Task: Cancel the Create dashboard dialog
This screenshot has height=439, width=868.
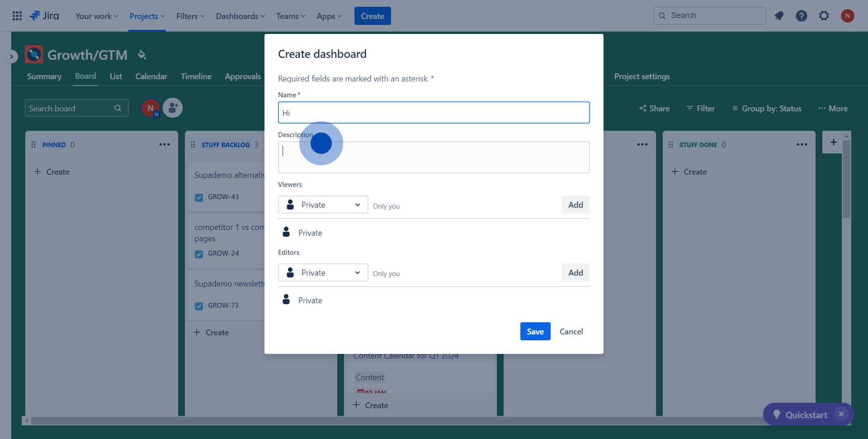Action: tap(571, 331)
